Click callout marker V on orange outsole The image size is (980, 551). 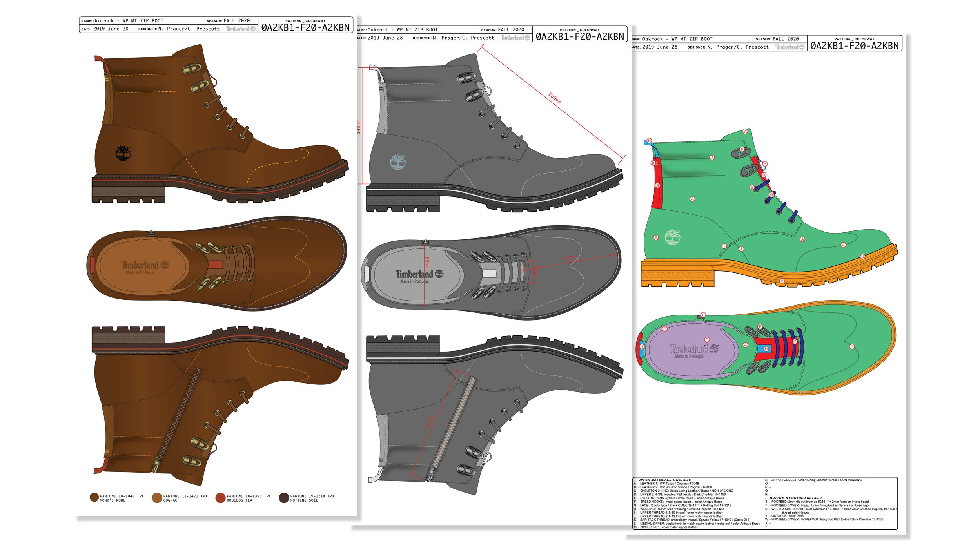782,281
